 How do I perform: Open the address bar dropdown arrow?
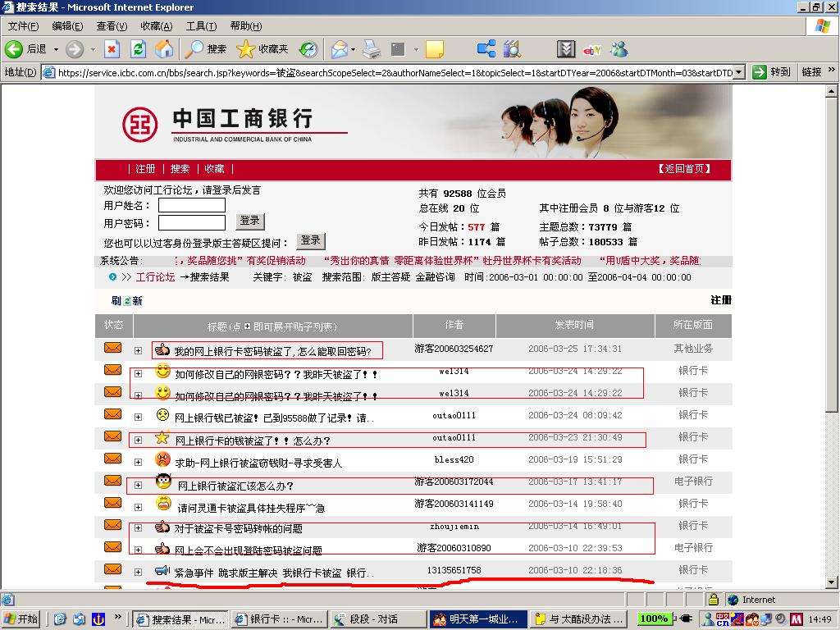(x=739, y=72)
